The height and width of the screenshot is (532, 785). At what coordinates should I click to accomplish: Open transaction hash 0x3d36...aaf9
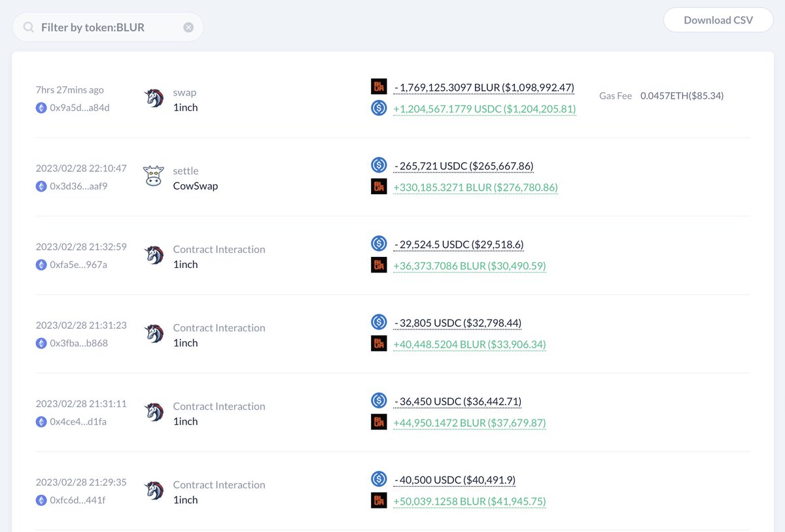point(78,186)
